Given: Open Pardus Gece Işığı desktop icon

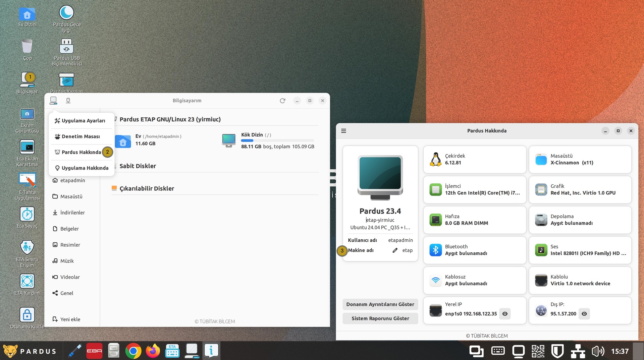Looking at the screenshot, I should tap(66, 18).
